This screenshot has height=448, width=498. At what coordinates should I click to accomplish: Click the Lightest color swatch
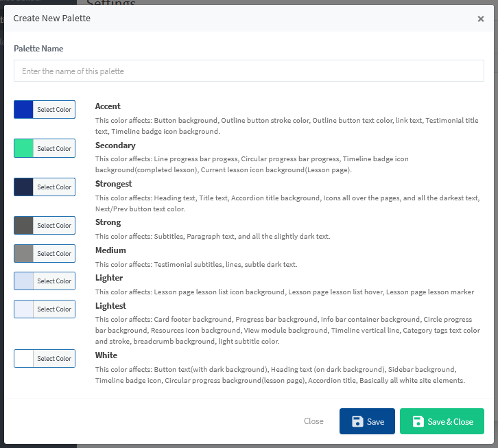click(23, 309)
